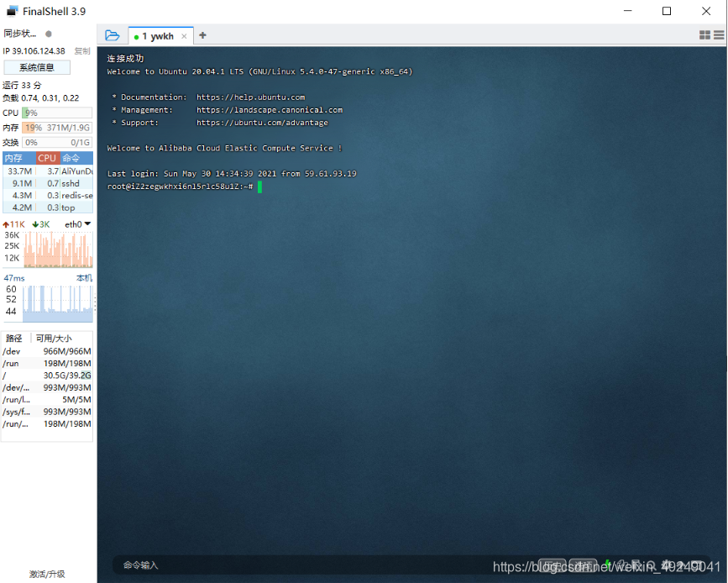Click the 运行 33 分 uptime text
The image size is (728, 583).
pos(22,85)
